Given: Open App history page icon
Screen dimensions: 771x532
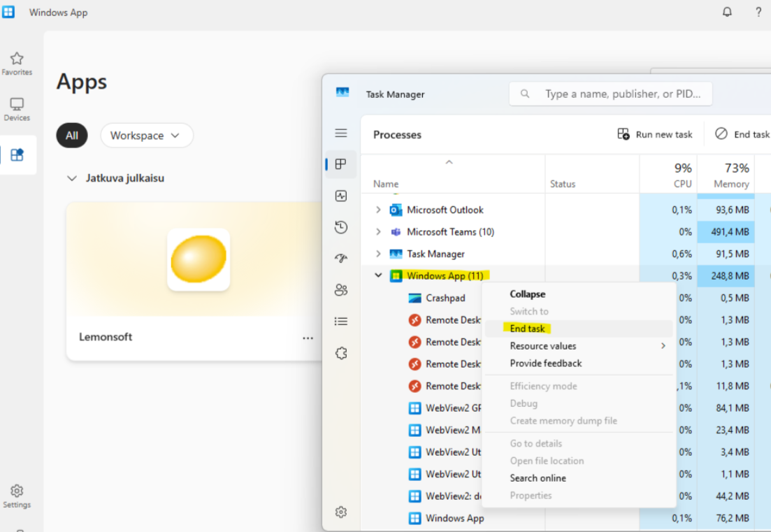Looking at the screenshot, I should pos(341,227).
